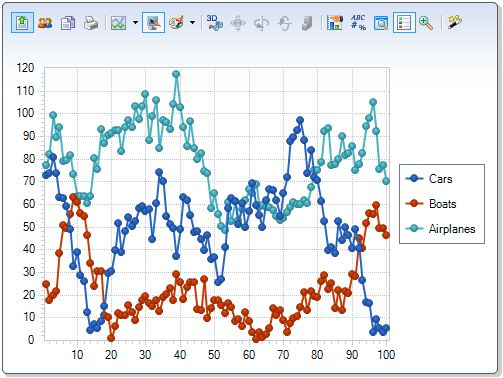Image resolution: width=503 pixels, height=378 pixels.
Task: Click the y-axis label 110
Action: click(25, 91)
